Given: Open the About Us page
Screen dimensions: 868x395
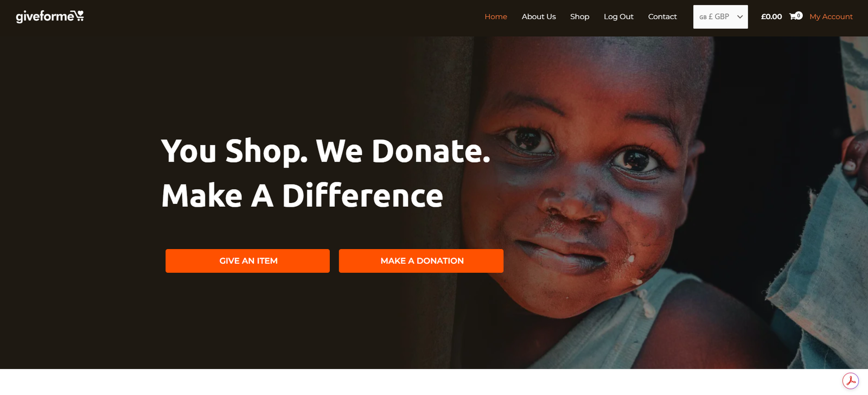Looking at the screenshot, I should click(539, 17).
